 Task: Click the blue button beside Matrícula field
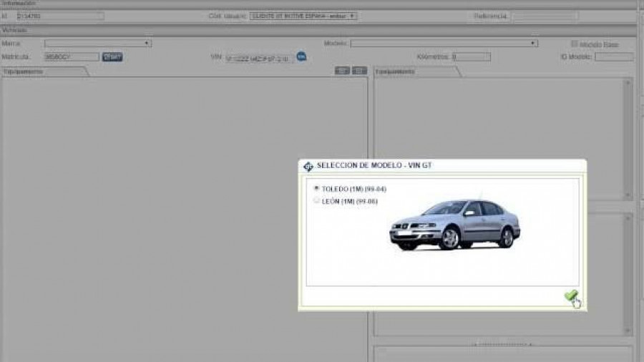point(112,57)
